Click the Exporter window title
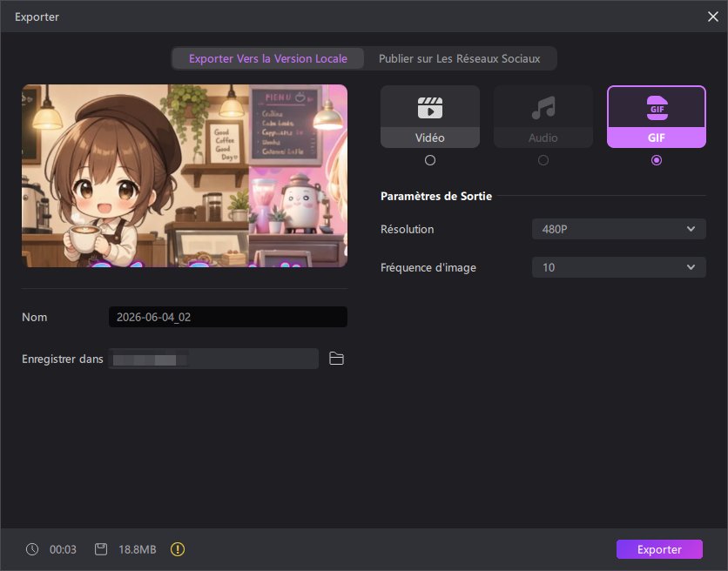Image resolution: width=728 pixels, height=571 pixels. 37,17
